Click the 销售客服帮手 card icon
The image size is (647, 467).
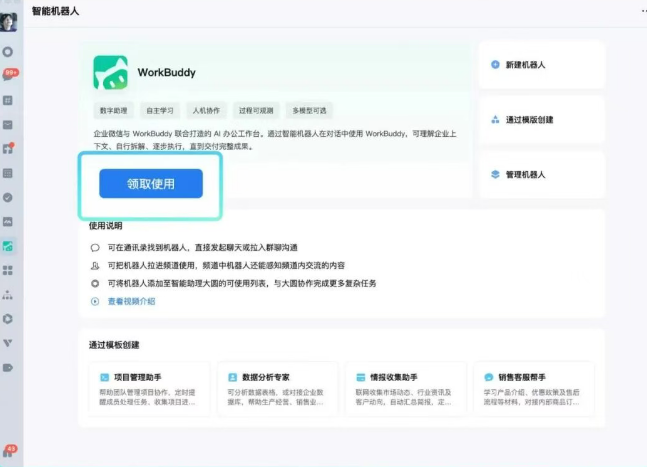point(489,377)
